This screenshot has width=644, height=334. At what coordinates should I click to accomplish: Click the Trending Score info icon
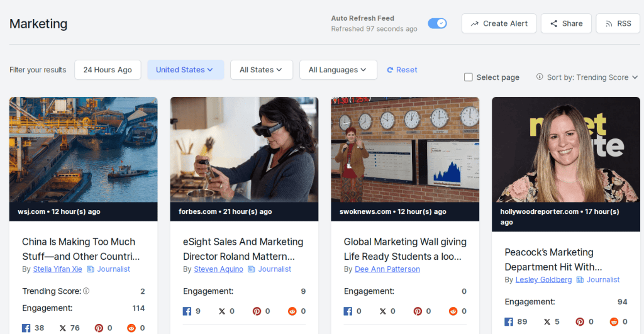[x=86, y=291]
